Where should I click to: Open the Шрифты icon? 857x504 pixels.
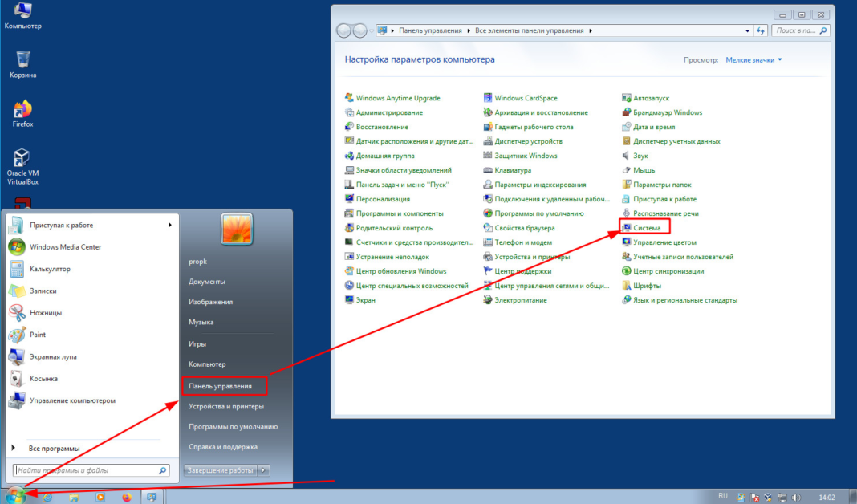(627, 286)
